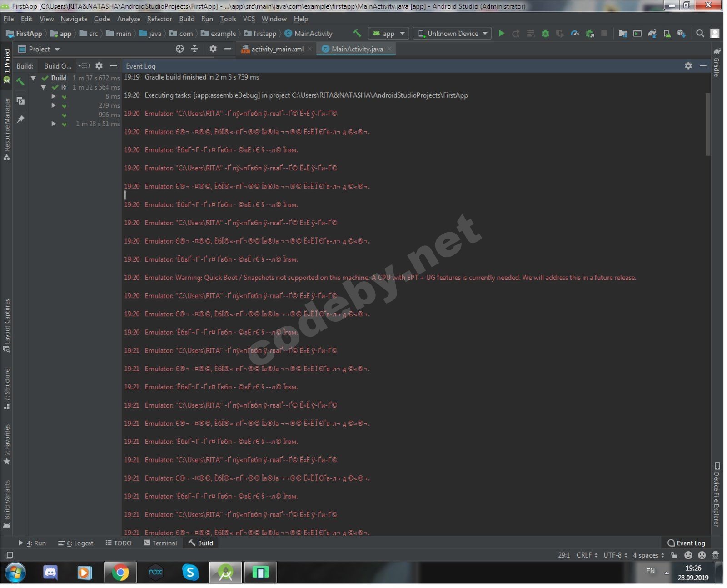Collapse all in Project panel
Image resolution: width=727 pixels, height=588 pixels.
pos(194,49)
